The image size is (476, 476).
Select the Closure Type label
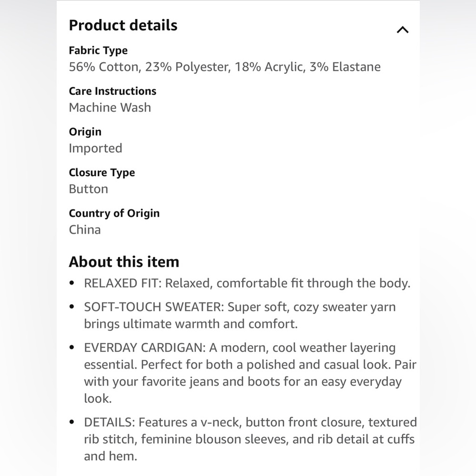(x=102, y=172)
